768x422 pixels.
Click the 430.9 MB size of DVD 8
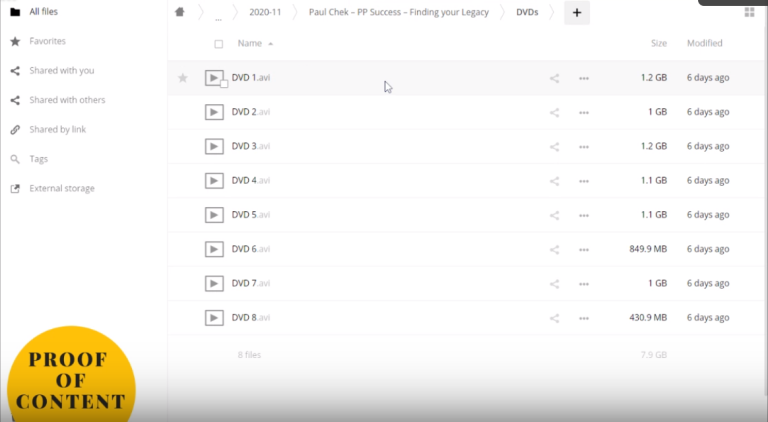[648, 317]
